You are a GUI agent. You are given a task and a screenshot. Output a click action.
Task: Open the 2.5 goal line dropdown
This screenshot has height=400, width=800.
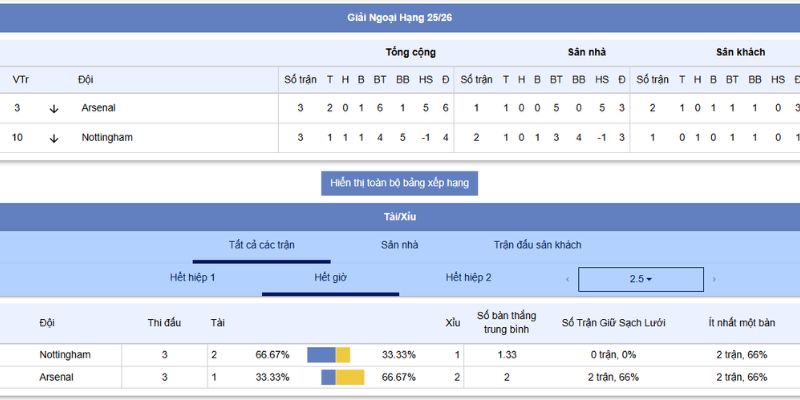[x=640, y=279]
